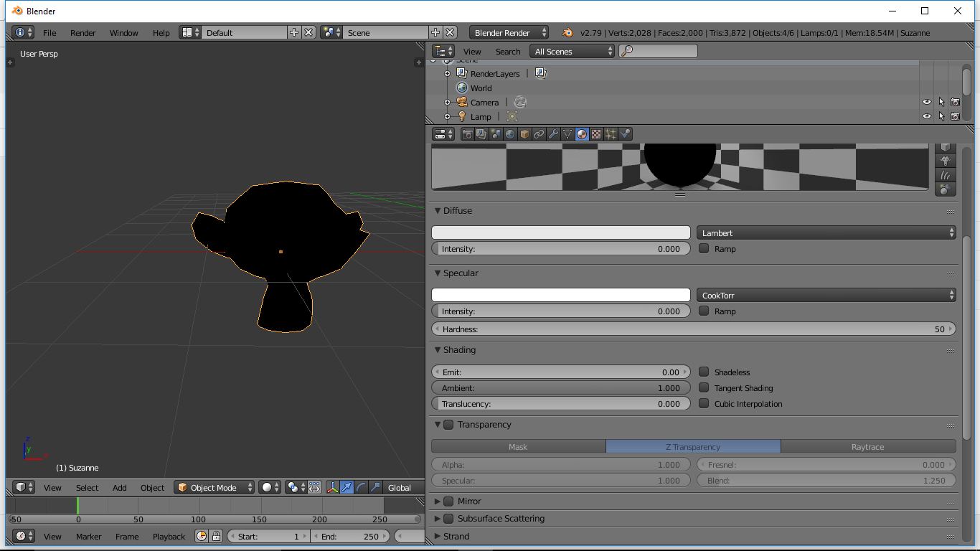Image resolution: width=980 pixels, height=551 pixels.
Task: Enable Cubic Interpolation shading
Action: [x=704, y=403]
